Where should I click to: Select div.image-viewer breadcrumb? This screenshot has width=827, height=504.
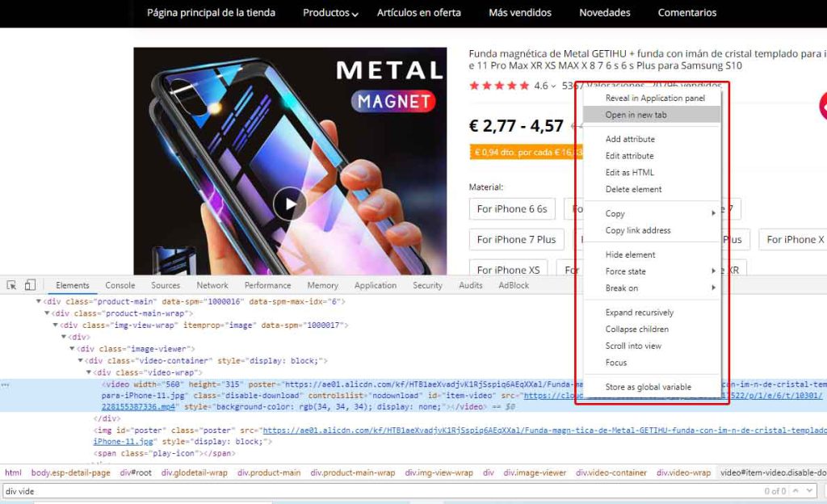coord(535,472)
